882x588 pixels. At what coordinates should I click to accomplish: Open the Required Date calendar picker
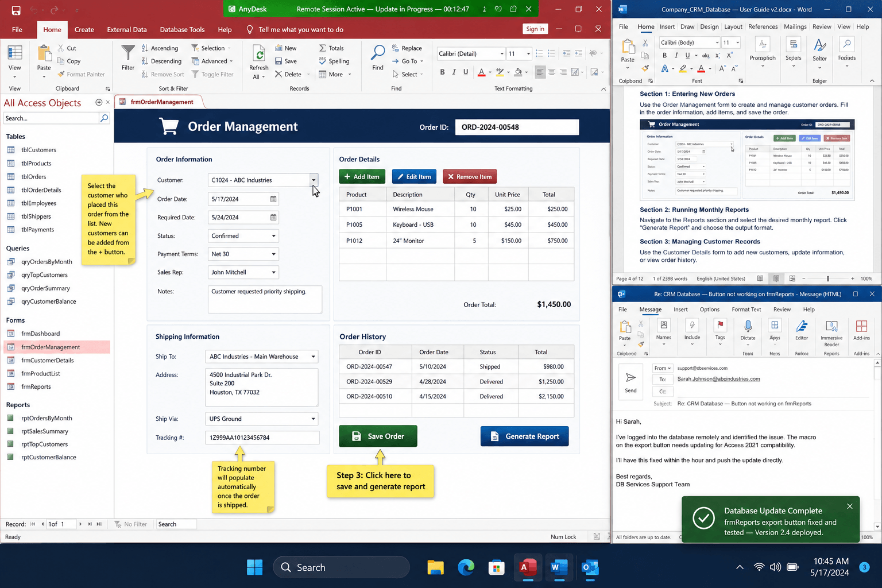tap(273, 218)
